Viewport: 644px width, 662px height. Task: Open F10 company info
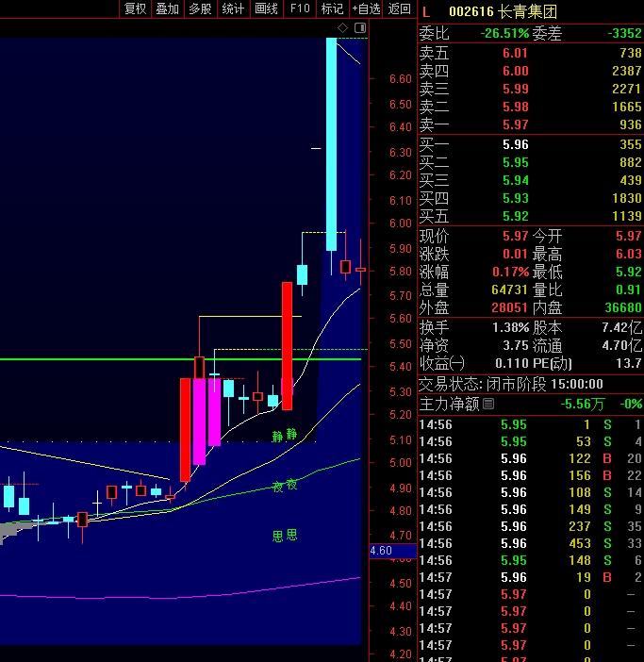point(300,8)
